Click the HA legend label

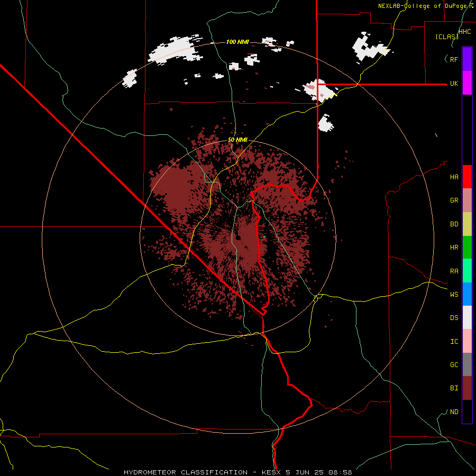(x=454, y=177)
